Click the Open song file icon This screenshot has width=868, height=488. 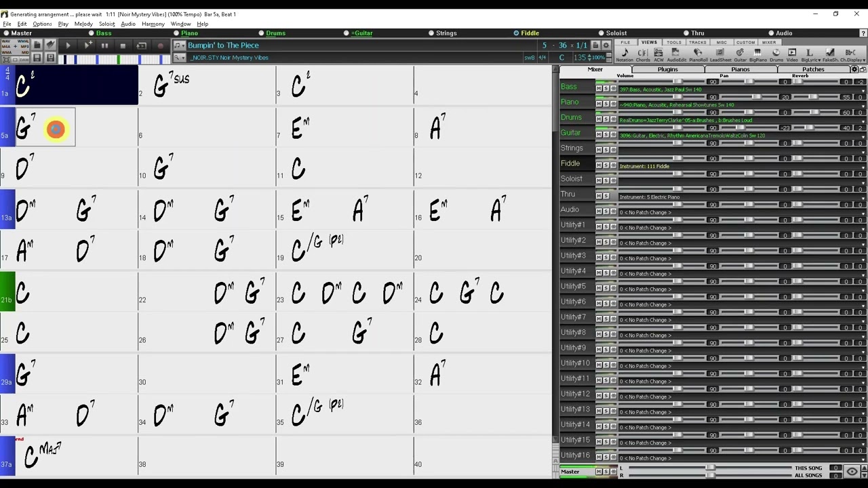pos(50,45)
